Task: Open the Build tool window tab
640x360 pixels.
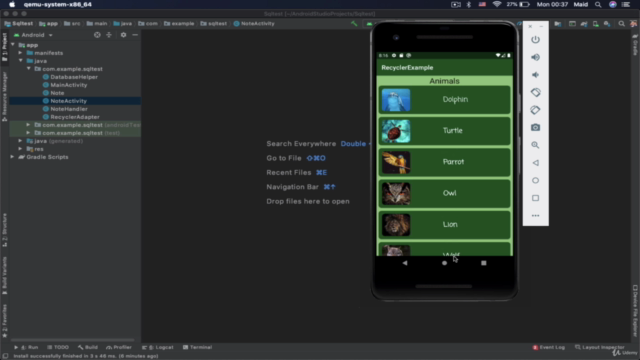Action: [87, 347]
